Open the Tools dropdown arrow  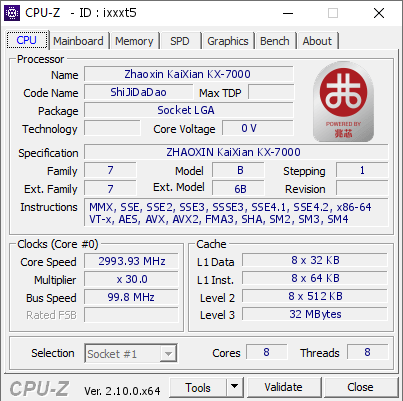[x=235, y=387]
